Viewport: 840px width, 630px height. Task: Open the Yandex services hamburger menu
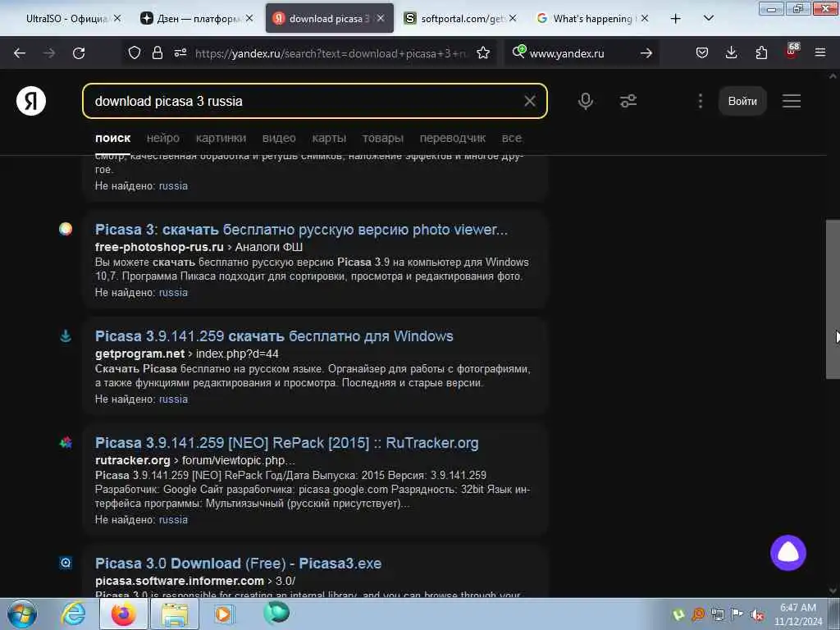coord(792,101)
